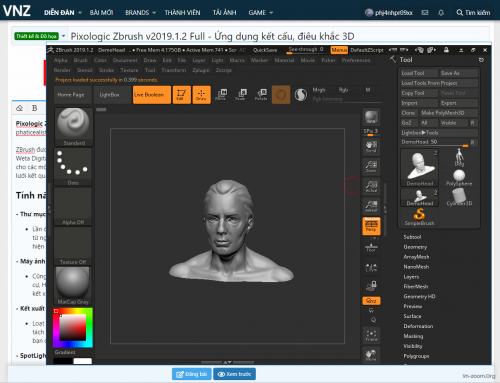Open LightBox browser
The image size is (500, 383).
(x=112, y=95)
